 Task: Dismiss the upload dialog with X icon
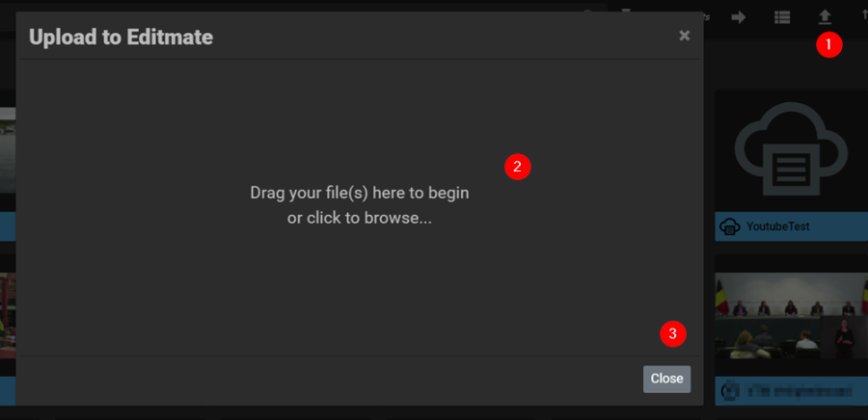685,36
